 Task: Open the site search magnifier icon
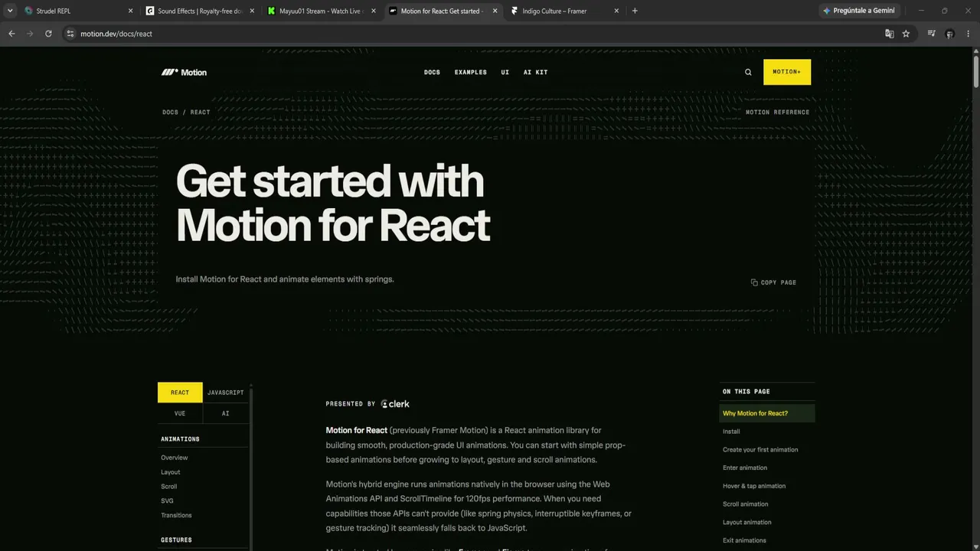748,72
